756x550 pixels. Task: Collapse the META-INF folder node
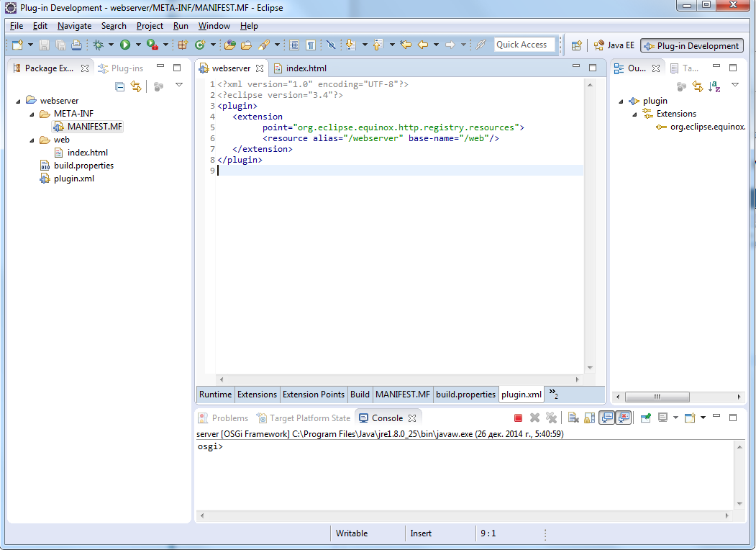pos(32,114)
